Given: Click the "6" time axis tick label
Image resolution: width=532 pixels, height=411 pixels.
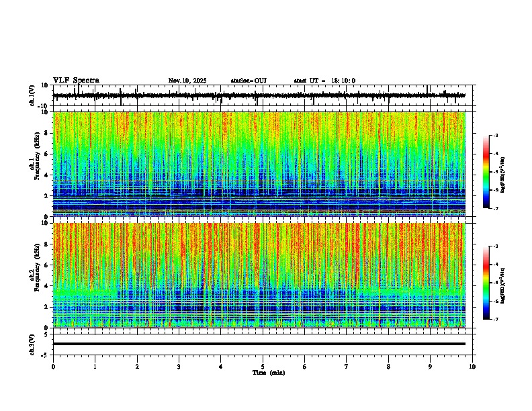Looking at the screenshot, I should tap(305, 367).
